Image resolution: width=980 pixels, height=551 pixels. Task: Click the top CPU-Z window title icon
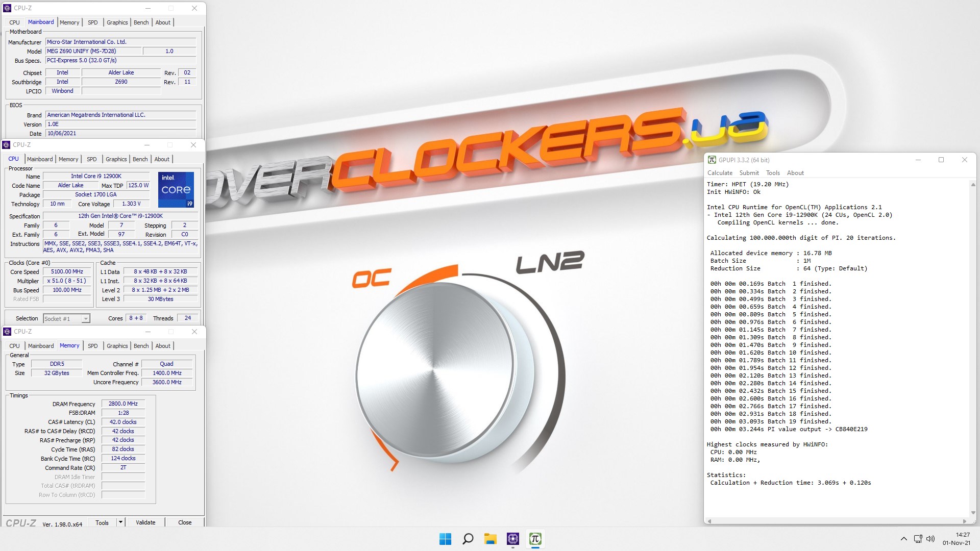point(7,8)
